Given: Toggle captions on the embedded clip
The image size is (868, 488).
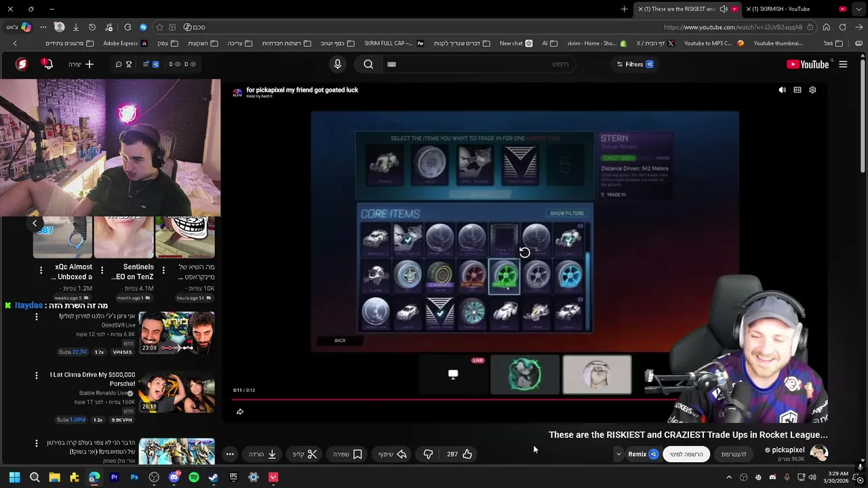Looking at the screenshot, I should click(797, 89).
